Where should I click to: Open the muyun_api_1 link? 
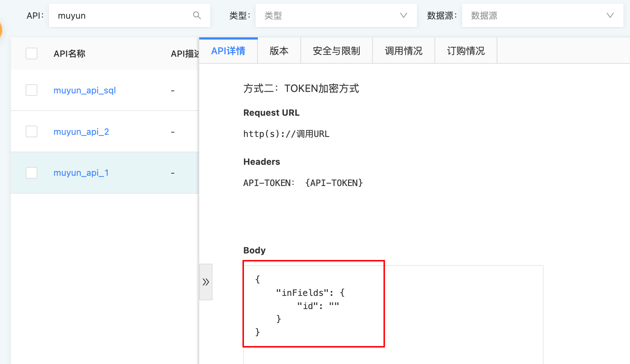tap(81, 173)
